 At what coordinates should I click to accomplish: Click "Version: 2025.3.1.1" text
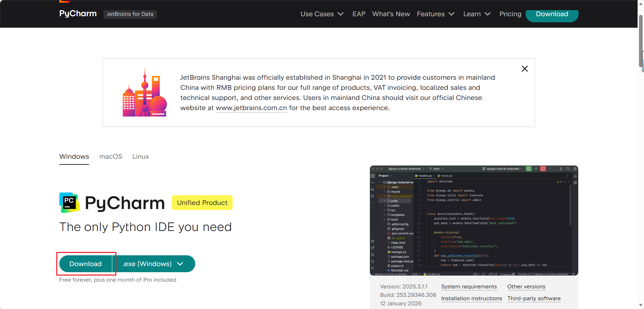pyautogui.click(x=404, y=287)
